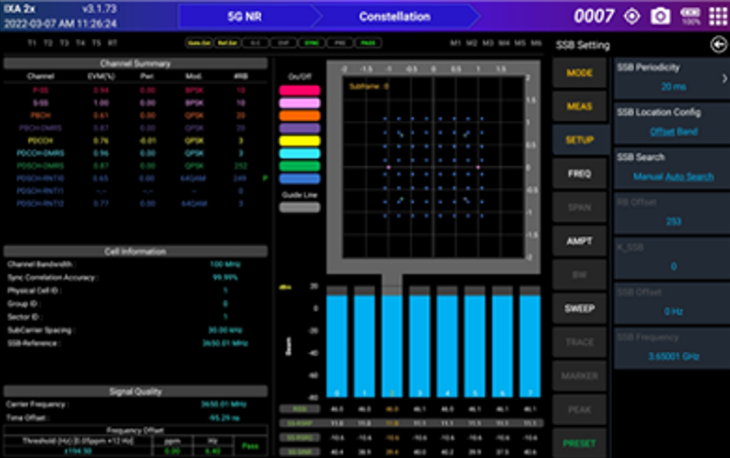Screen dimensions: 730x458
Task: Open the FREQ menu
Action: point(579,174)
